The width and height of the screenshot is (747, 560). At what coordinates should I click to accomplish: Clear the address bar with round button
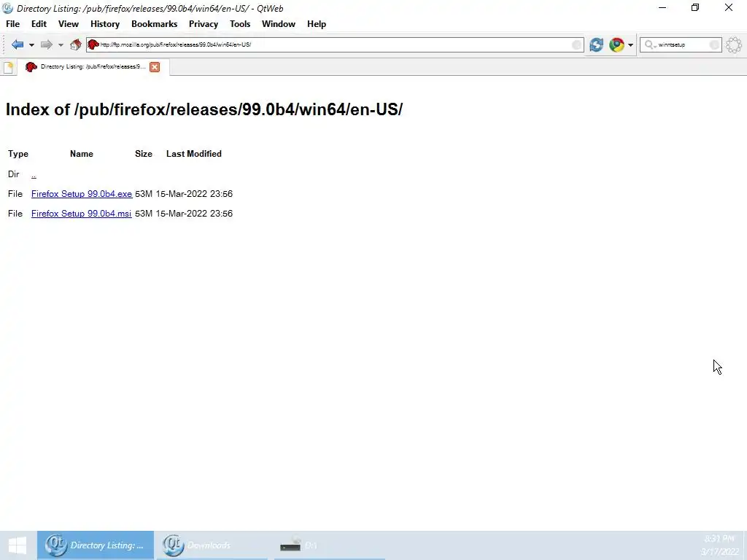coord(576,44)
